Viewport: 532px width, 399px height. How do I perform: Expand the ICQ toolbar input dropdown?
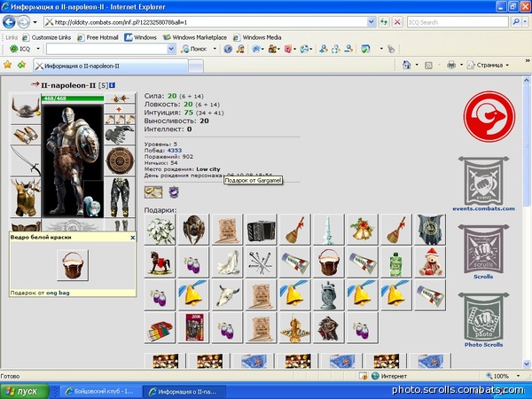[171, 49]
